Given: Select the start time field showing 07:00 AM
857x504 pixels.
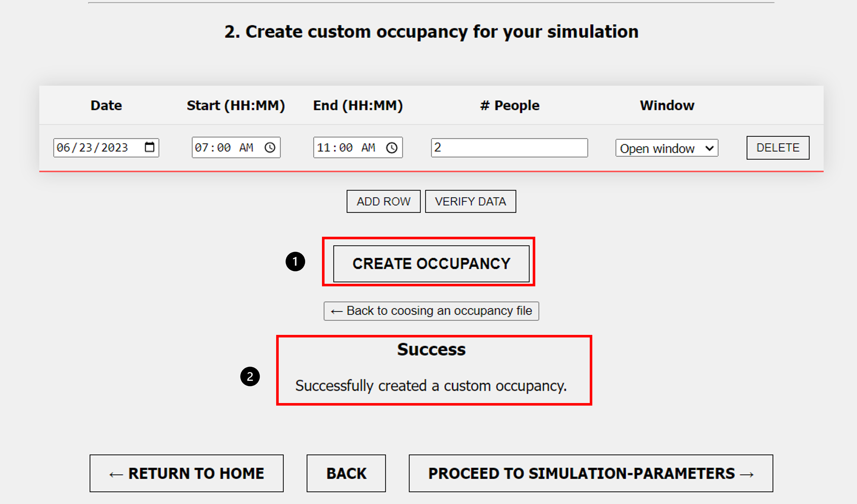Looking at the screenshot, I should tap(224, 147).
